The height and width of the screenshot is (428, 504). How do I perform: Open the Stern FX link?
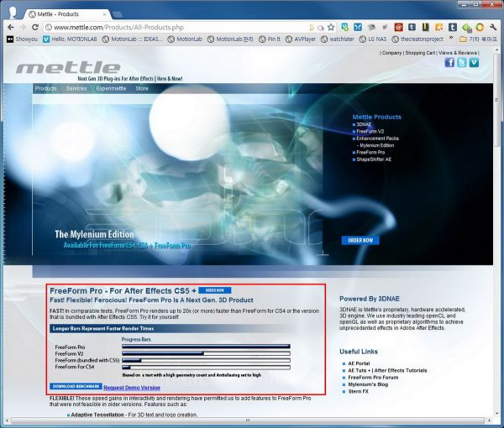358,391
